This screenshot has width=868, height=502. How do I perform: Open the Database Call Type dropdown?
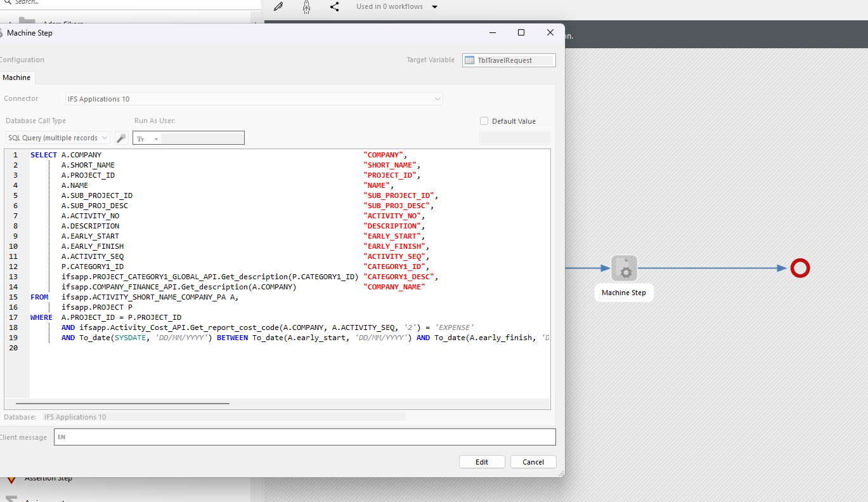tap(58, 138)
